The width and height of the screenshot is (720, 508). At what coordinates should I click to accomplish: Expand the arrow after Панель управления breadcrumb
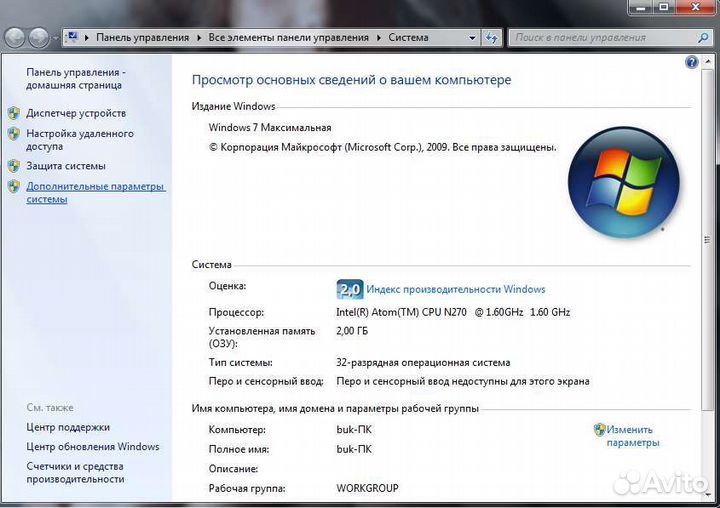pyautogui.click(x=199, y=38)
